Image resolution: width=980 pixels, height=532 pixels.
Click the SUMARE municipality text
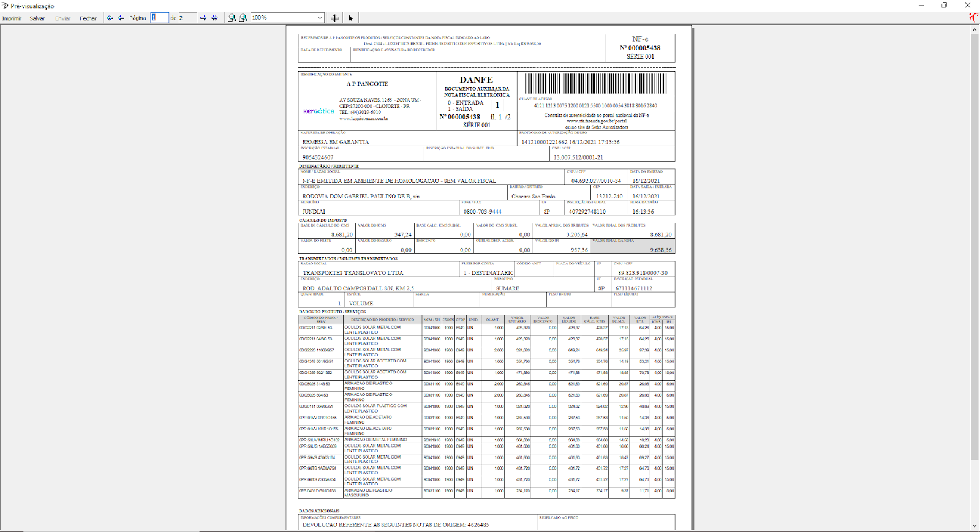pyautogui.click(x=507, y=288)
